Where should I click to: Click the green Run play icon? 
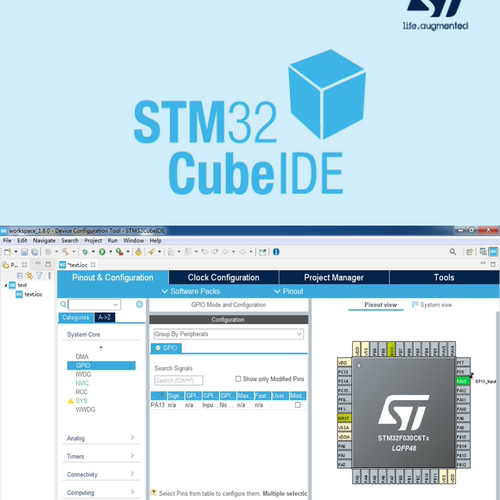[102, 252]
